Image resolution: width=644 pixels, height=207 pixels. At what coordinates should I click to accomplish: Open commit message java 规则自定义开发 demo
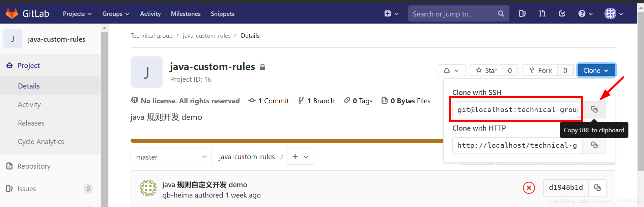(204, 185)
